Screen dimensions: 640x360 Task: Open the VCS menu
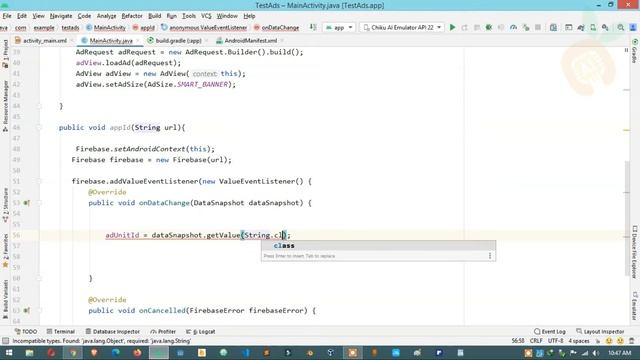(206, 16)
